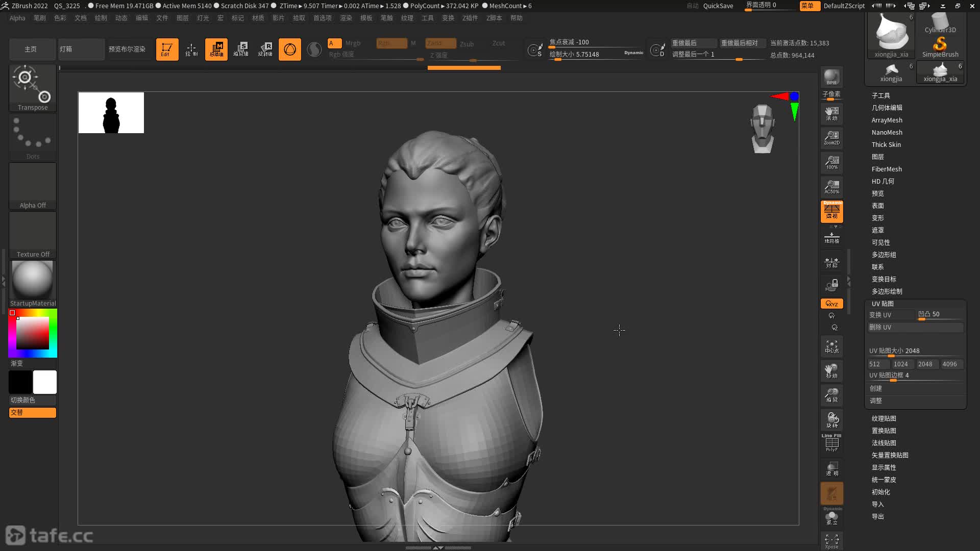Click the head orientation navigation cube
This screenshot has width=980, height=551.
tap(763, 129)
